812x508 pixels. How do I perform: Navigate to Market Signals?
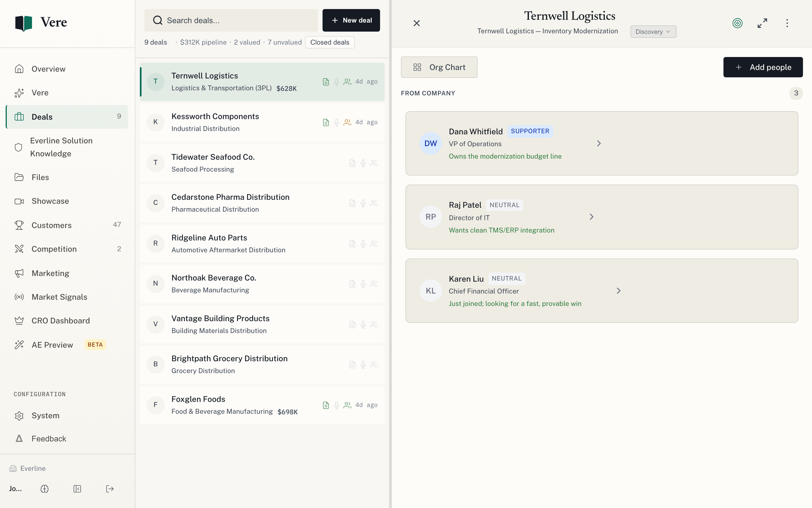(x=67, y=297)
